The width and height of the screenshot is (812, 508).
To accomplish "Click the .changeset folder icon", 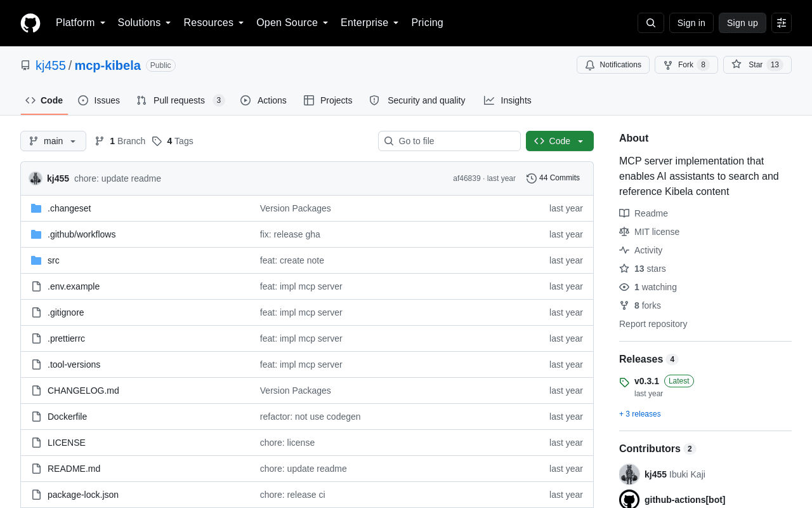I will click(x=36, y=208).
